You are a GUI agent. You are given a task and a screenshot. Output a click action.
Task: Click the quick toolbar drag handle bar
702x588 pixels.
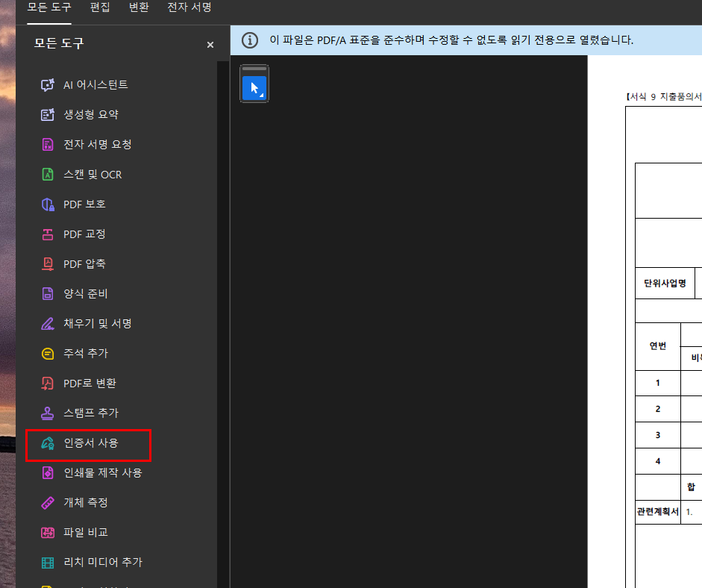(254, 69)
